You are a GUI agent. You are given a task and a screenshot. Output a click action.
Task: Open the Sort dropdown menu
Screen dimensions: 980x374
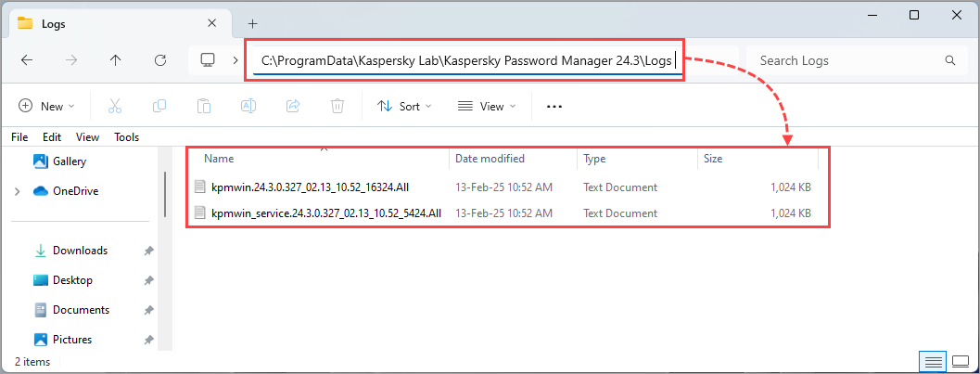coord(404,107)
